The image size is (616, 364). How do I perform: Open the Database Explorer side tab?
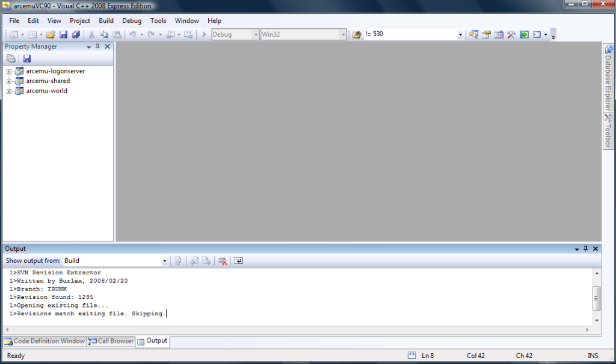608,78
